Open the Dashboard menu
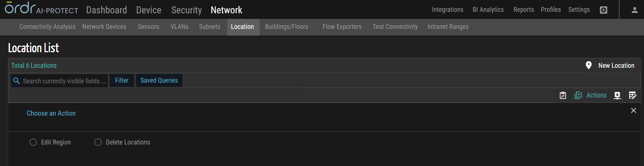This screenshot has width=644, height=166. click(x=106, y=10)
